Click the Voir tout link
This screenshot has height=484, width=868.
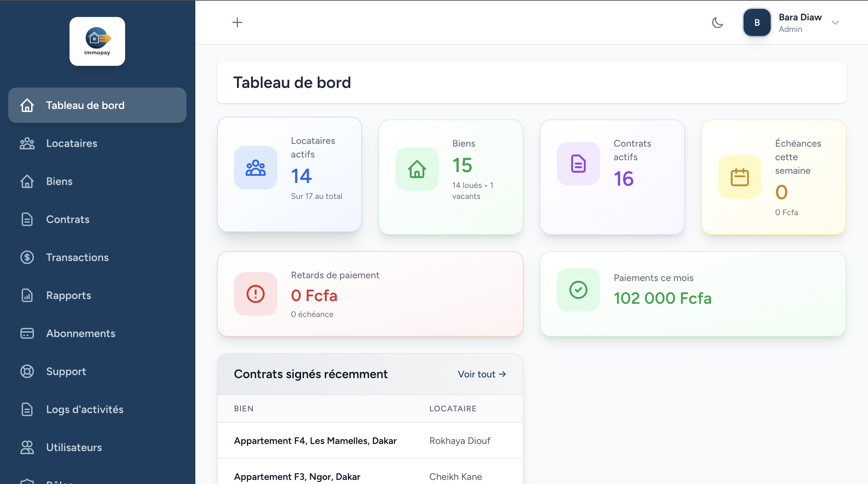coord(481,374)
